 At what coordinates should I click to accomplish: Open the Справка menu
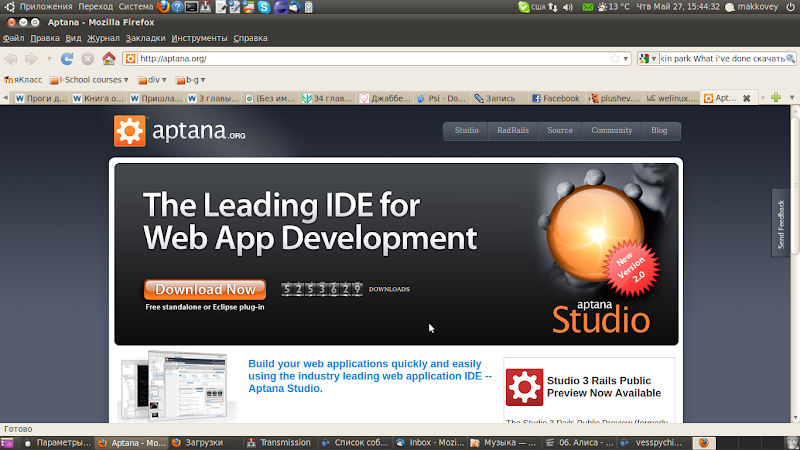[251, 38]
